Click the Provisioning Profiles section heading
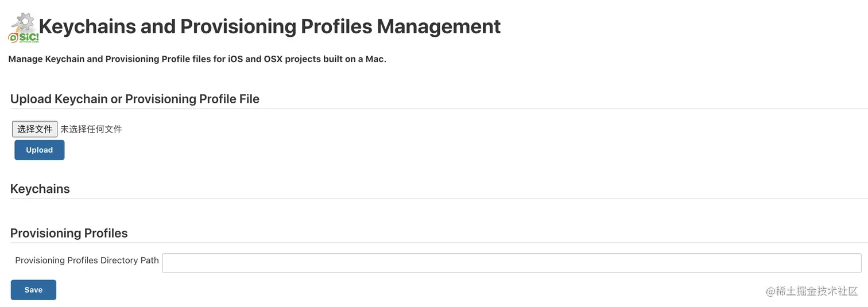The width and height of the screenshot is (868, 307). point(69,233)
